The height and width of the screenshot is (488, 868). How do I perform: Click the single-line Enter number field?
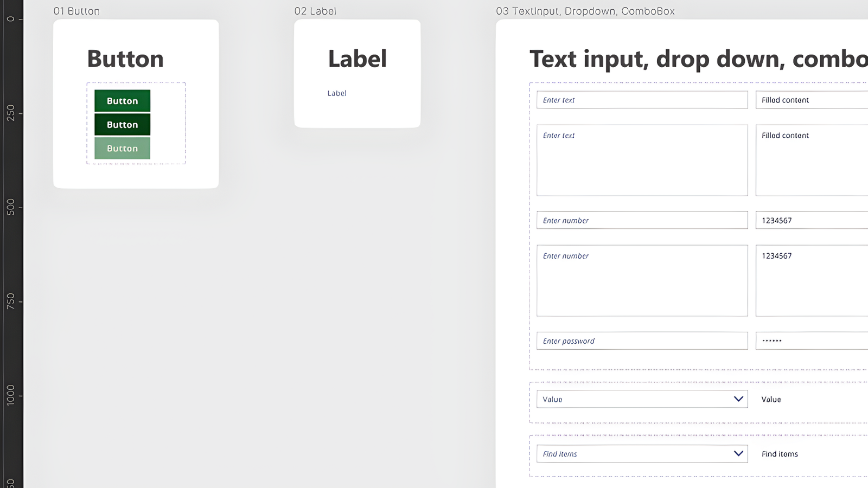(642, 220)
